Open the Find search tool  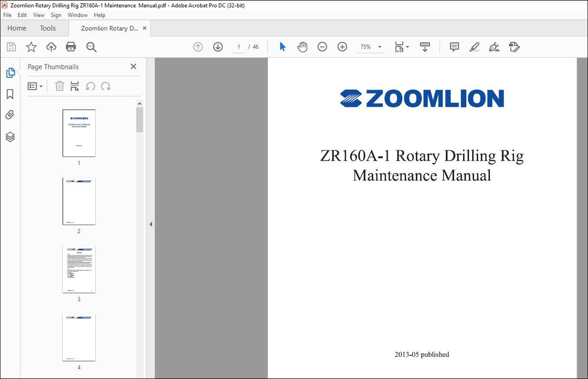(91, 46)
